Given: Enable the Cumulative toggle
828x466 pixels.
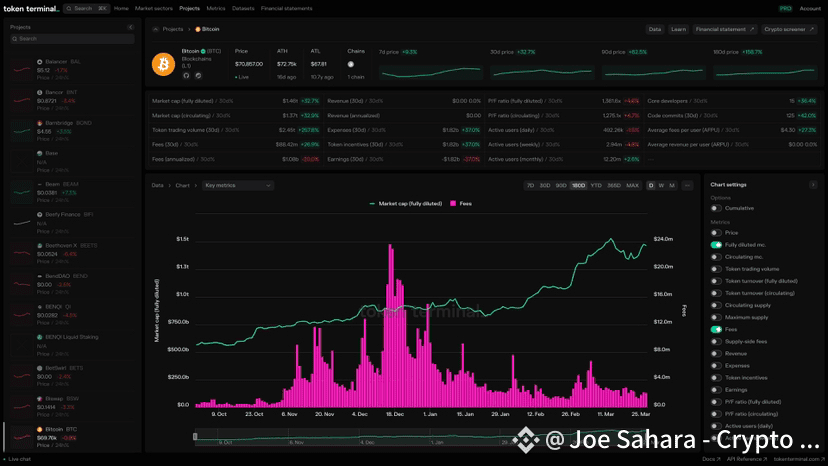Looking at the screenshot, I should (716, 208).
